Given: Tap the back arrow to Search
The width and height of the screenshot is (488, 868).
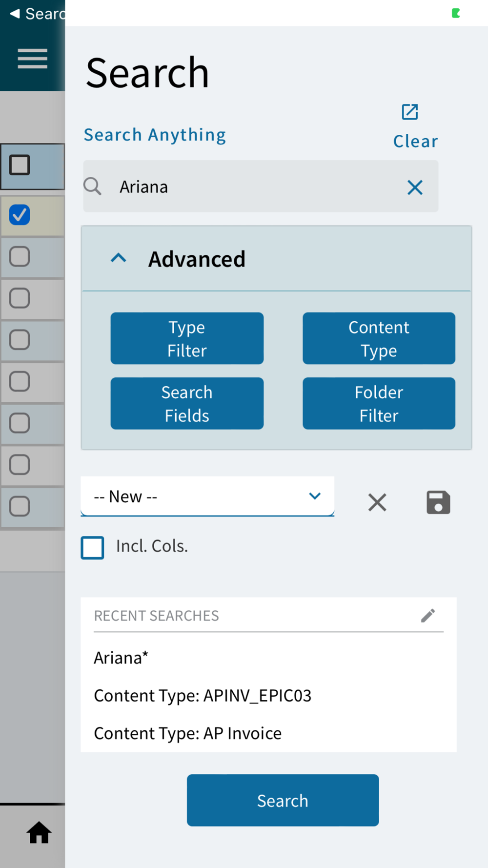Looking at the screenshot, I should point(16,14).
